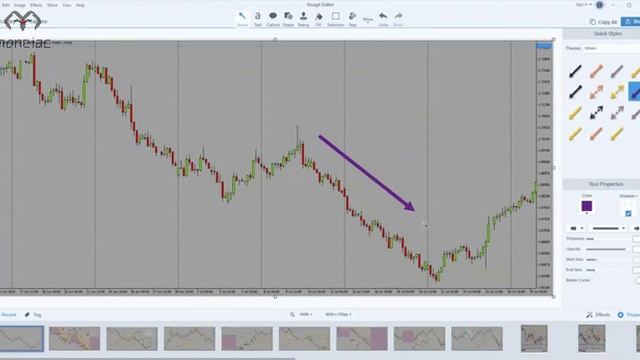Pick the gray arrow quick style, first row
Viewport: 640px width, 360px height.
tap(617, 71)
